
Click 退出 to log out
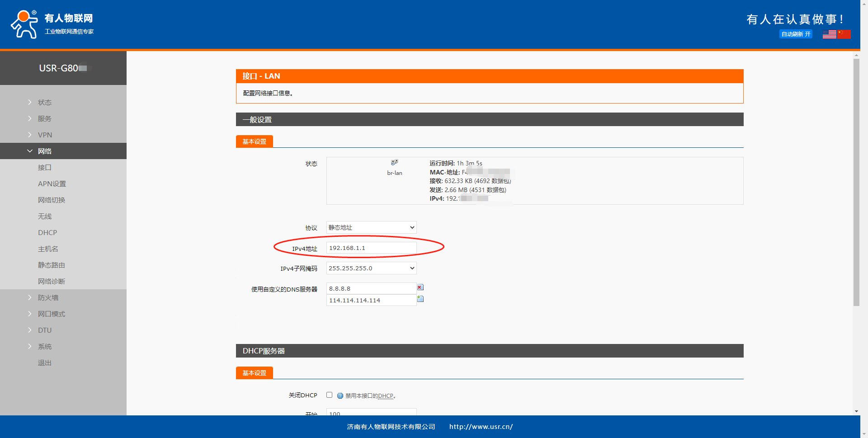pos(45,363)
